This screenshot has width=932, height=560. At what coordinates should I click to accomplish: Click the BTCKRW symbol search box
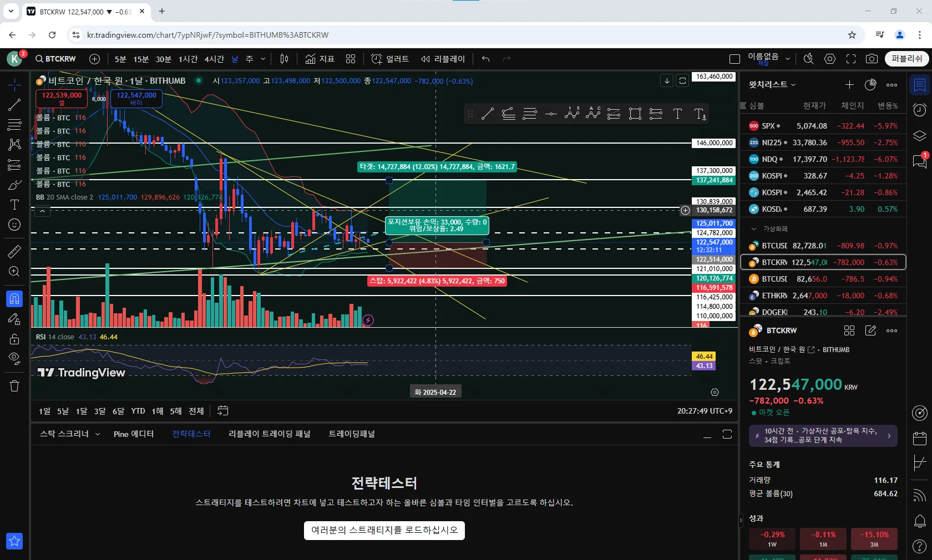pos(55,59)
